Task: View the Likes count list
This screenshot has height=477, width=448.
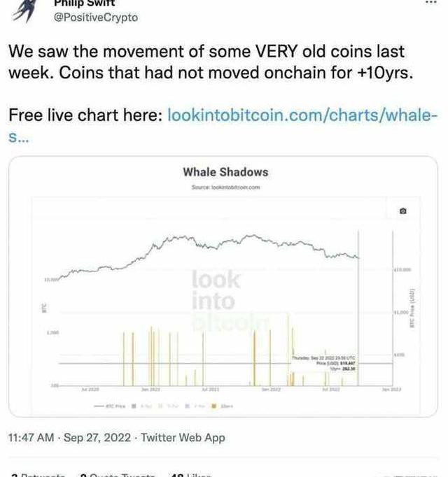Action: coord(190,475)
